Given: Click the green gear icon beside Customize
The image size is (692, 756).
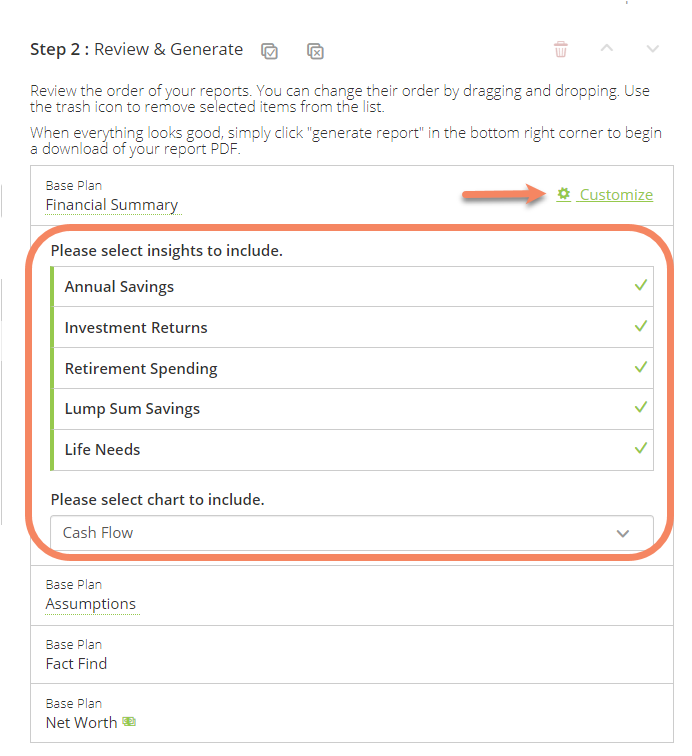Looking at the screenshot, I should point(563,194).
